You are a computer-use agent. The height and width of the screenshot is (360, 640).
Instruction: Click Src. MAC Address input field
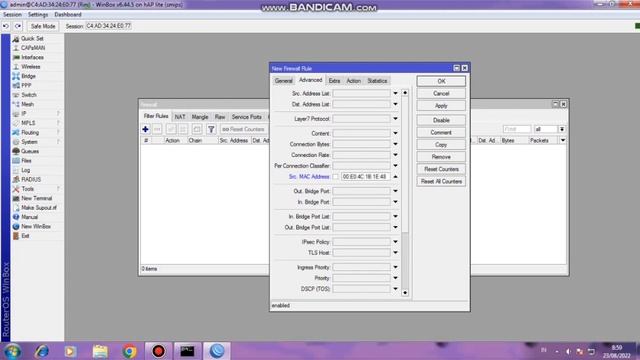coord(365,177)
